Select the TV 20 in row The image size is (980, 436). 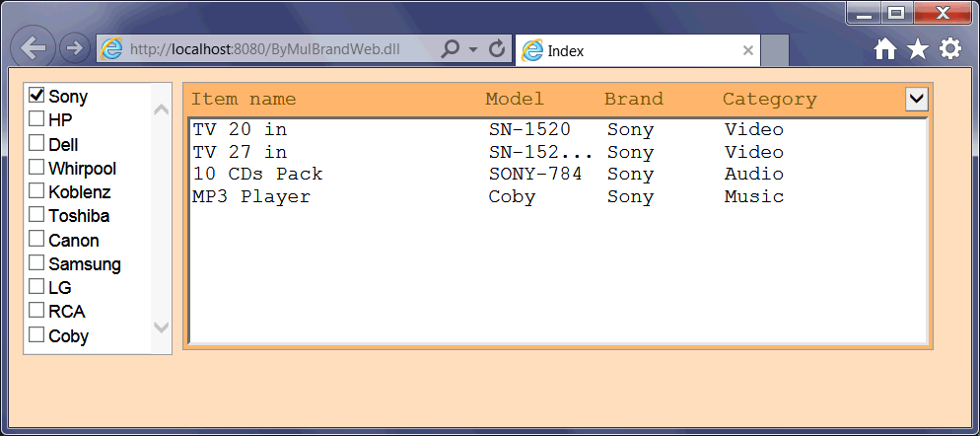[558, 129]
